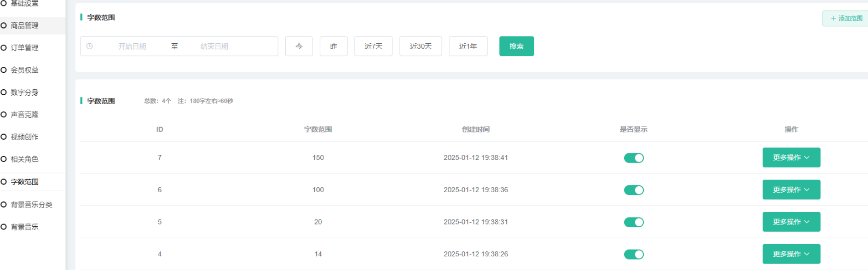Click the circle icon beside 声音克隆
Image resolution: width=868 pixels, height=270 pixels.
click(4, 115)
